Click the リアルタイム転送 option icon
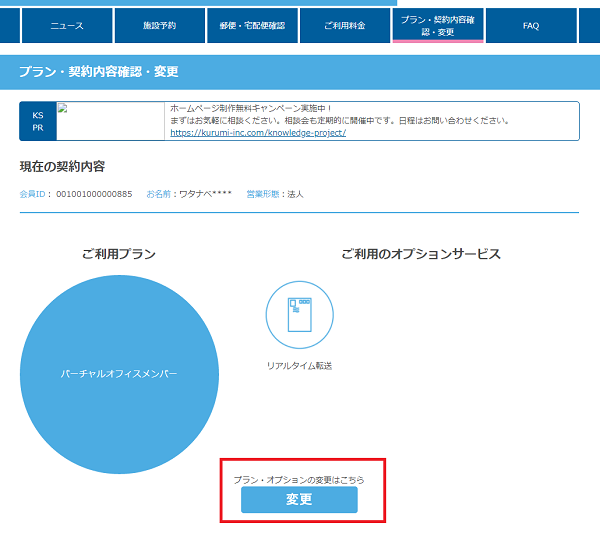Viewport: 600px width, 533px height. [x=299, y=314]
